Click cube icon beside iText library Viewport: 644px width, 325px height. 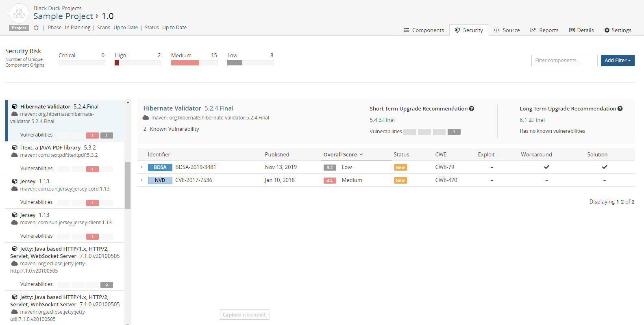pos(15,148)
